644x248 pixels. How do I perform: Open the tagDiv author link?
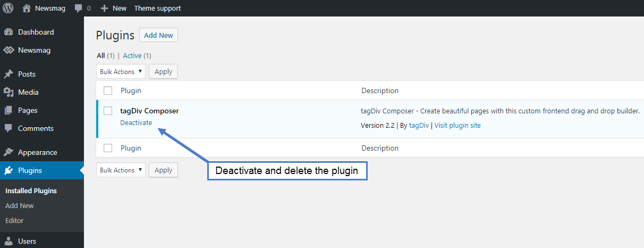coord(419,126)
